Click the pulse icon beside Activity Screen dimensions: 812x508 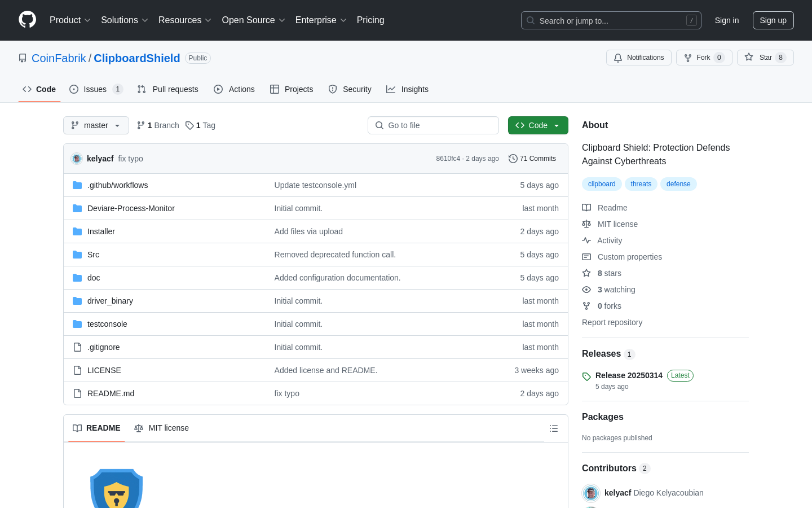586,240
